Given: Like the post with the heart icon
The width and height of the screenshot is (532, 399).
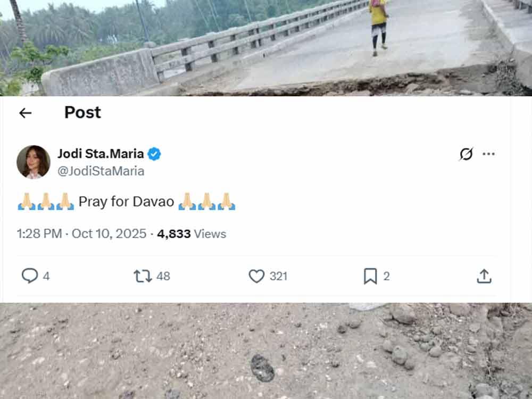Looking at the screenshot, I should [x=256, y=276].
